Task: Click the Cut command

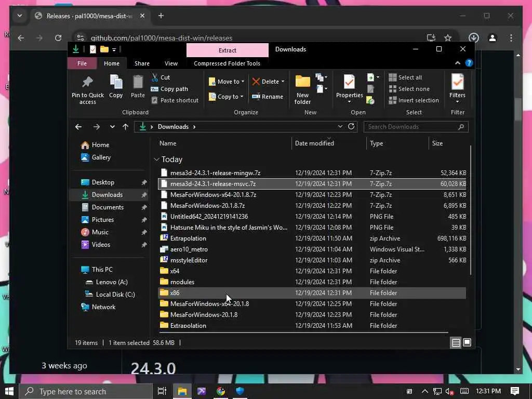Action: (161, 77)
